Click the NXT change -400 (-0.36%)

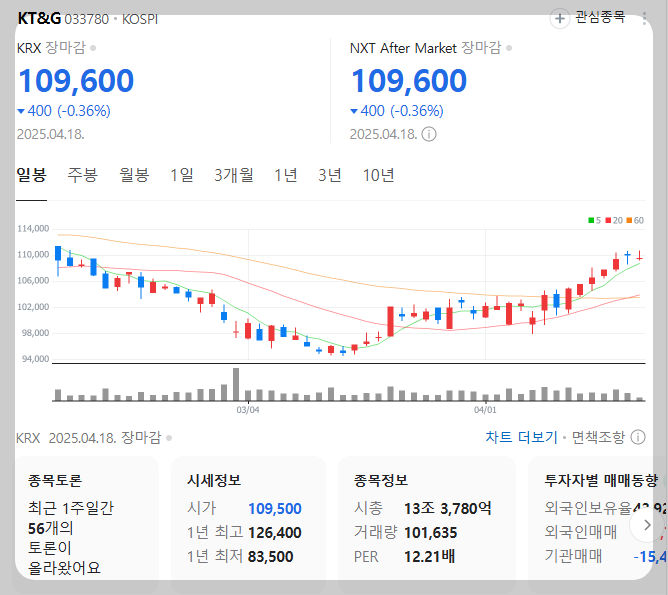(397, 111)
